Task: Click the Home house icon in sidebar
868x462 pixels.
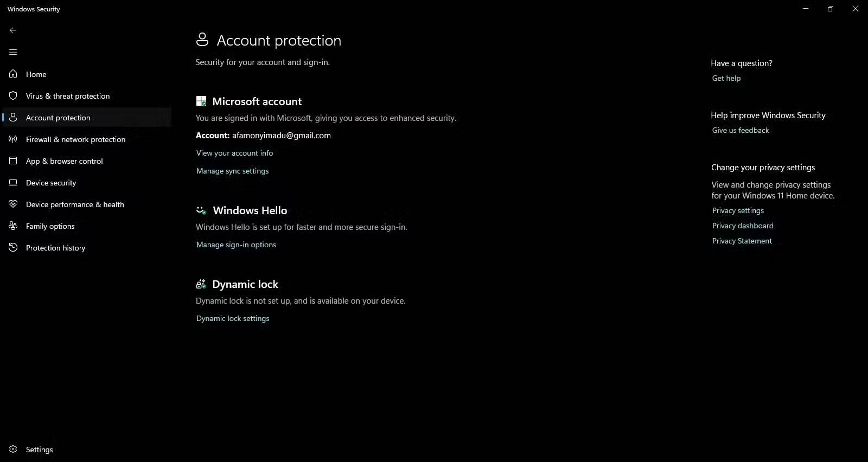Action: click(x=13, y=74)
